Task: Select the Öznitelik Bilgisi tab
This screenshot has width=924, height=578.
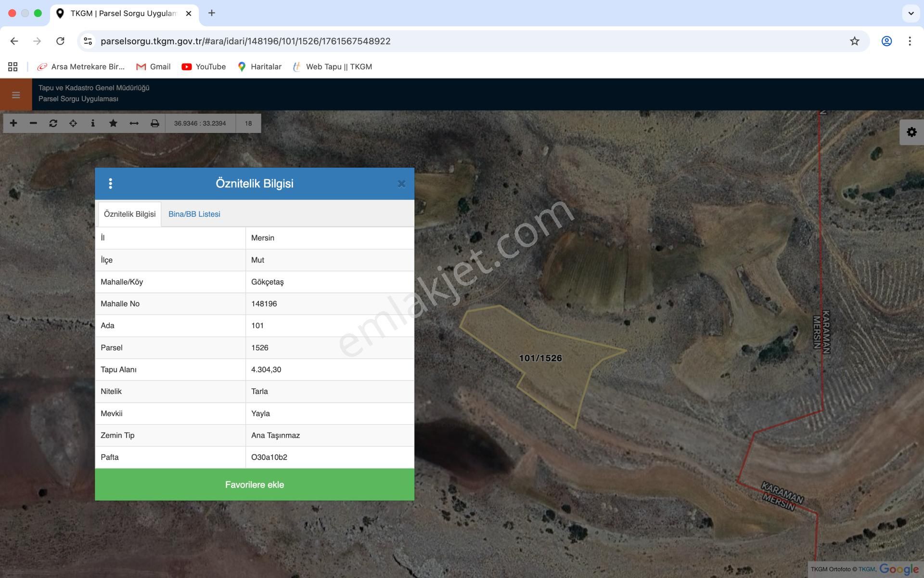Action: [129, 214]
